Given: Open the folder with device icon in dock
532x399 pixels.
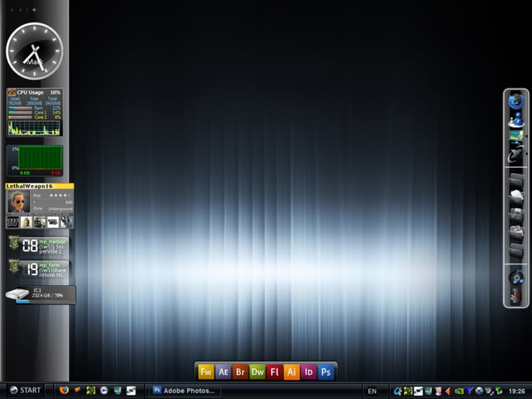Looking at the screenshot, I should 516,216.
